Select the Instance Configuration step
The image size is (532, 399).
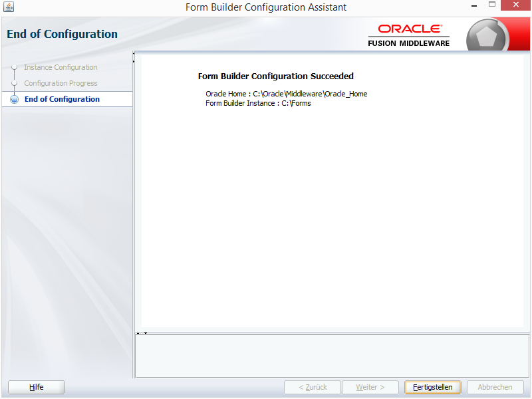(61, 67)
